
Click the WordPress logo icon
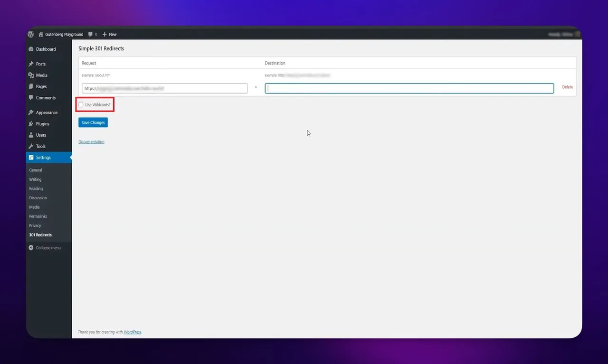[x=31, y=34]
